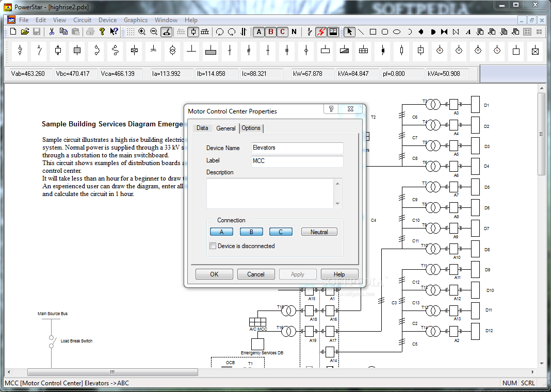The image size is (551, 392).
Task: Confirm the dialog with OK
Action: point(214,274)
